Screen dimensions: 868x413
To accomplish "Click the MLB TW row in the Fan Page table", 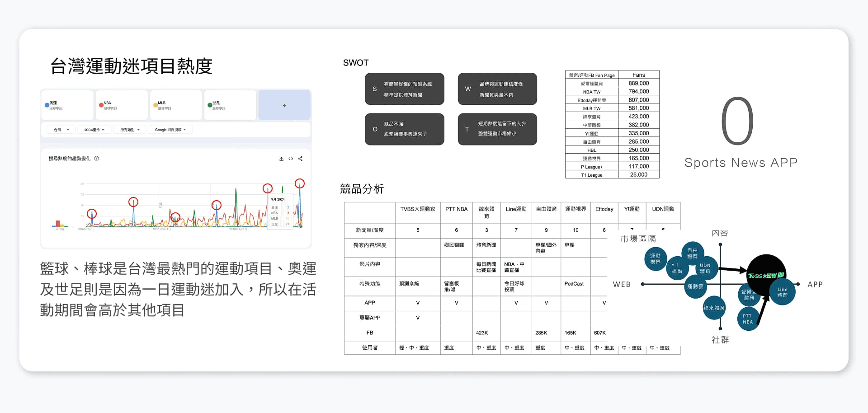I will [x=612, y=108].
